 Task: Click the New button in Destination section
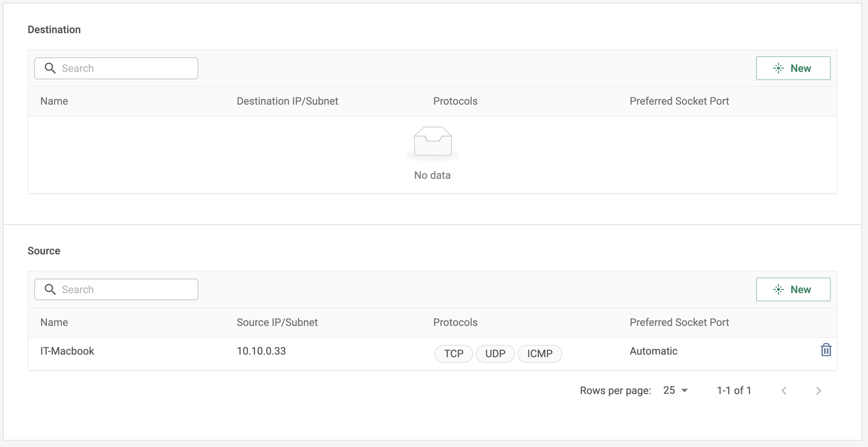[x=793, y=68]
